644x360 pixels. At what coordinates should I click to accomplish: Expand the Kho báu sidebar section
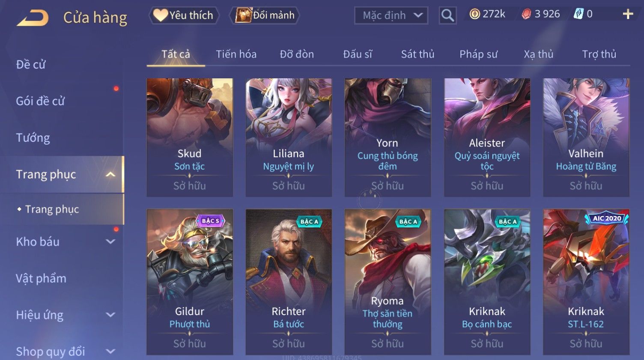point(110,241)
